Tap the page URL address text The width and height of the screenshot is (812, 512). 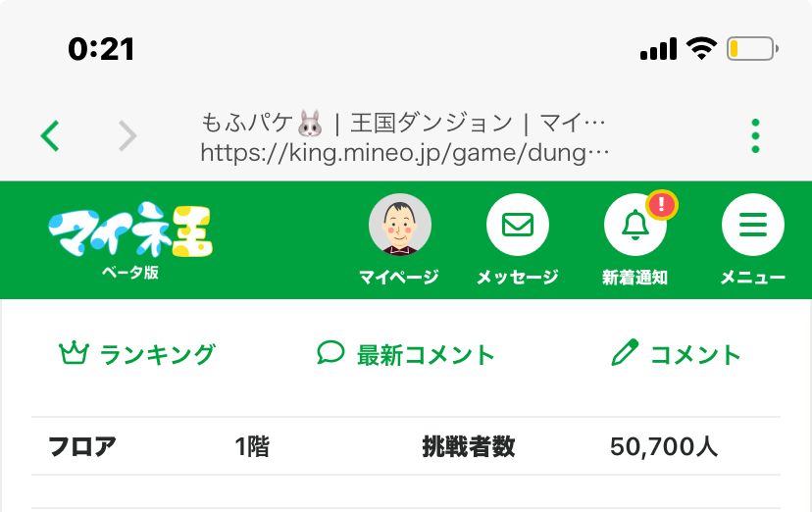click(404, 153)
